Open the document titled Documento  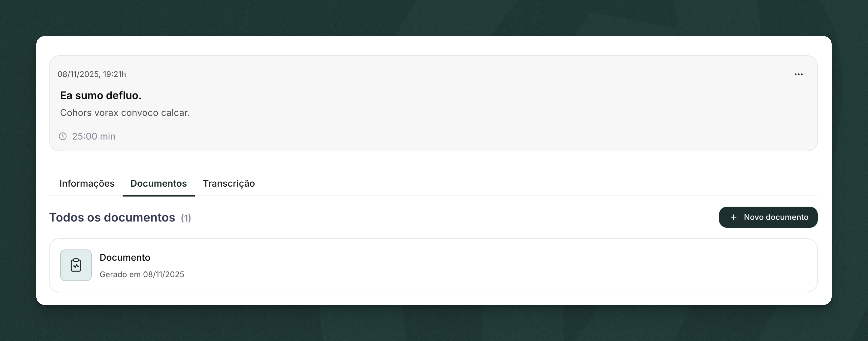coord(125,257)
